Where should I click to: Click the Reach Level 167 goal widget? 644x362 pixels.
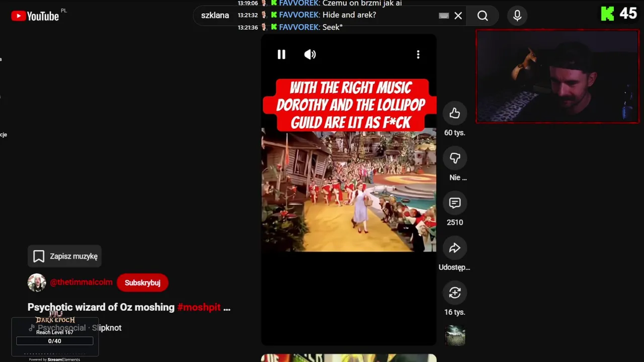55,336
